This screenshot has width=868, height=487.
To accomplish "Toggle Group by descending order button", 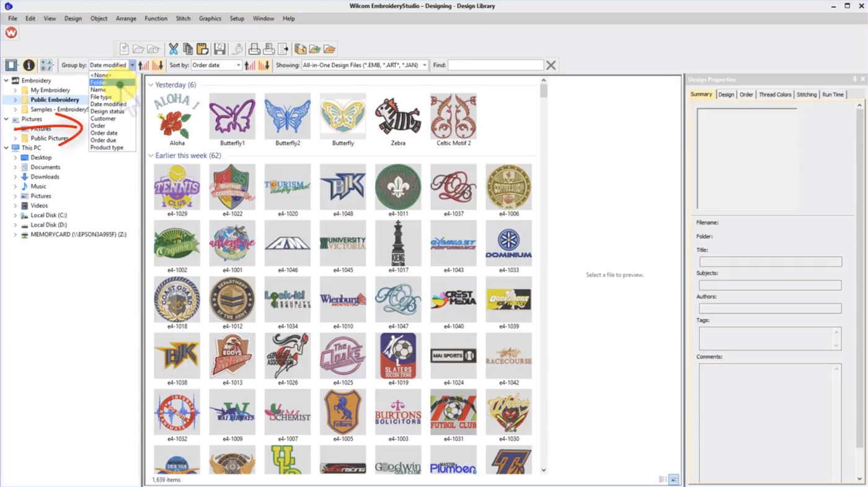I will [x=157, y=65].
